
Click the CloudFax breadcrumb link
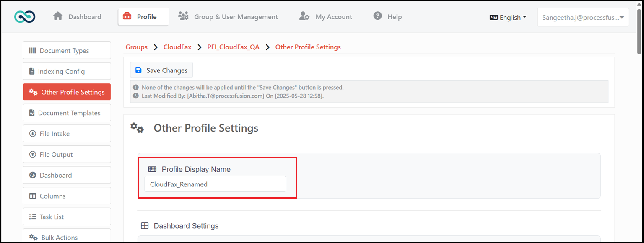[177, 47]
